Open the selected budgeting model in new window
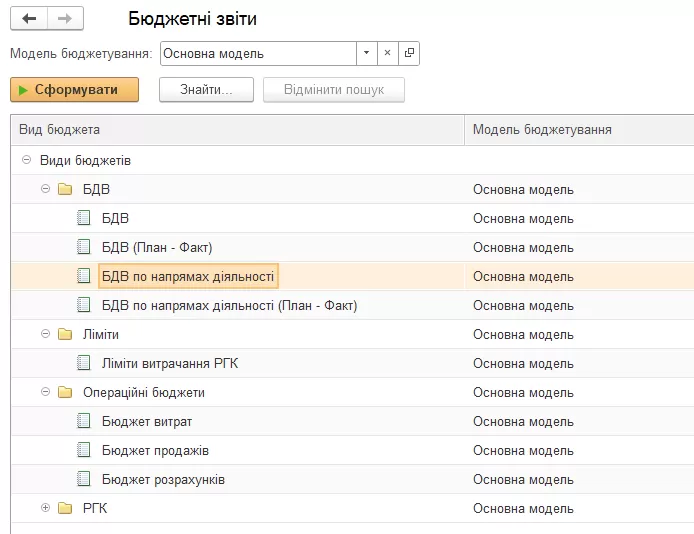 [x=409, y=54]
